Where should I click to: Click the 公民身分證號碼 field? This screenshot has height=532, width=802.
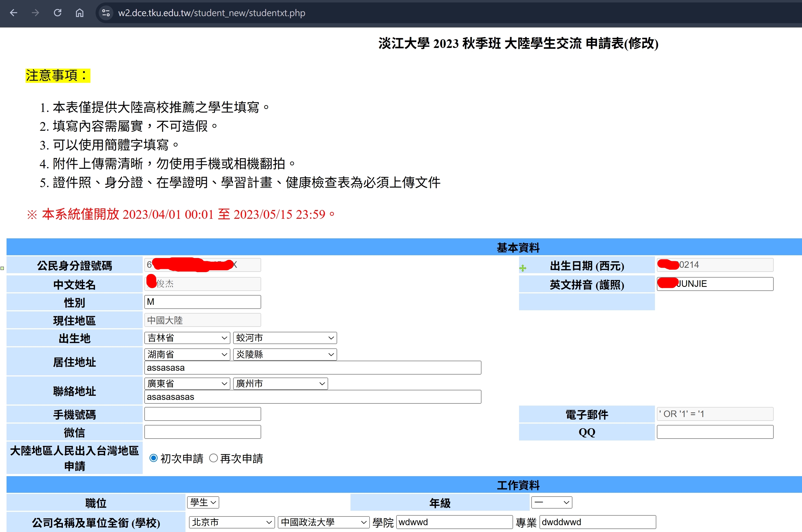click(202, 265)
